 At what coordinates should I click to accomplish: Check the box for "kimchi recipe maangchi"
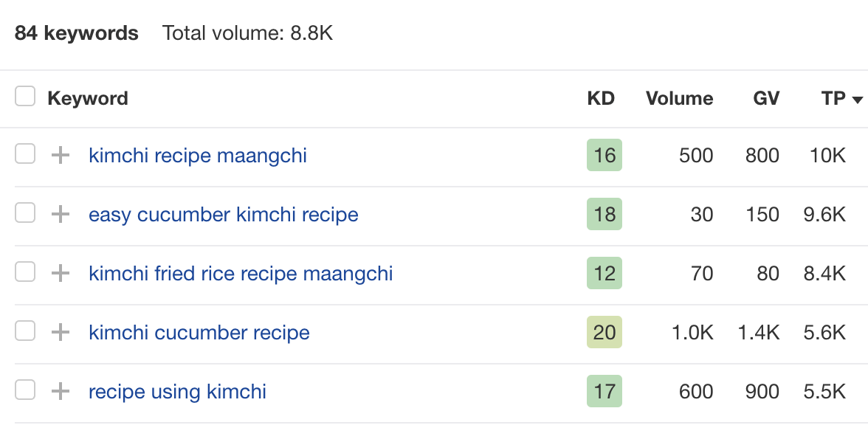tap(24, 155)
